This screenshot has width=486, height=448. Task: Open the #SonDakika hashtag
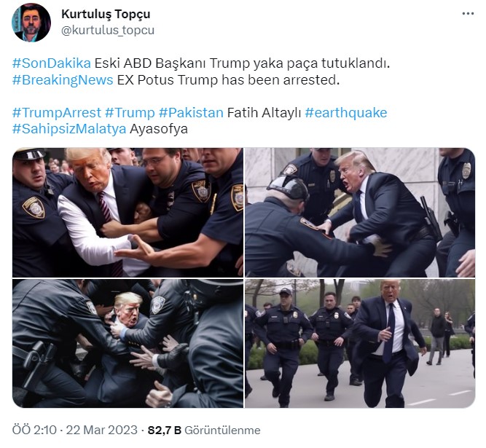52,63
